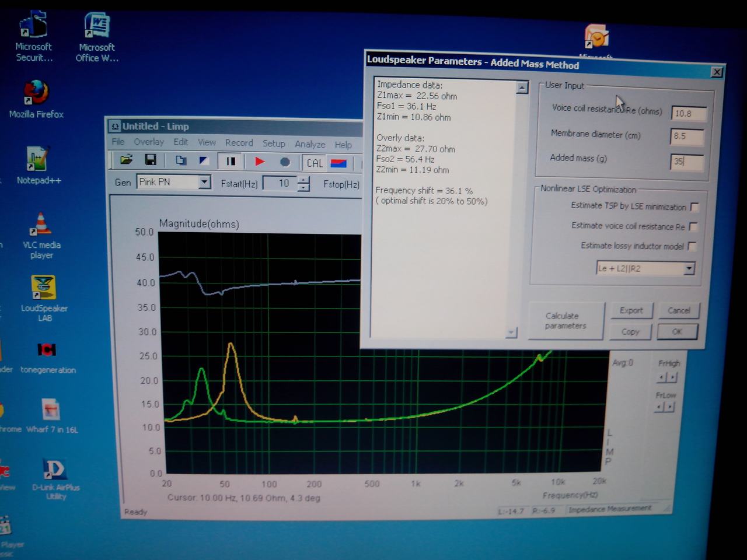Click the OK button in the dialog
The height and width of the screenshot is (560, 747).
[677, 332]
